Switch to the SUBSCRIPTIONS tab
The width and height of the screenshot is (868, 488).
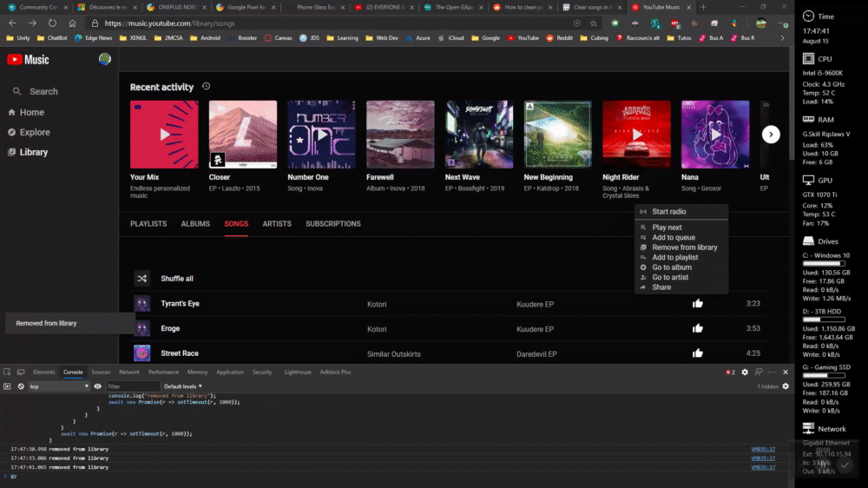point(333,224)
